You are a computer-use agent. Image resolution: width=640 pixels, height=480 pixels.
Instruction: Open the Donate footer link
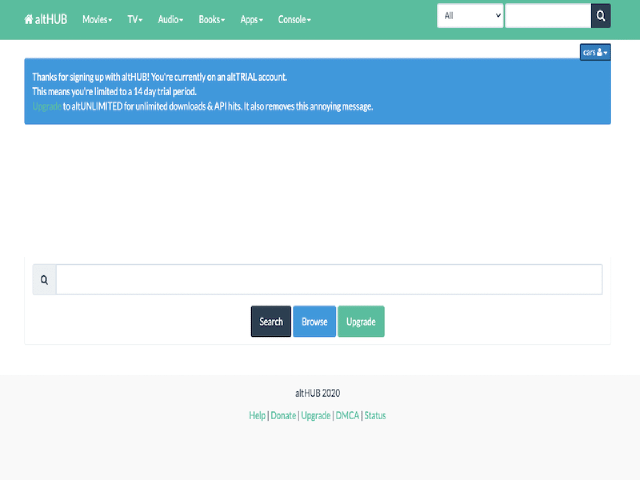283,416
